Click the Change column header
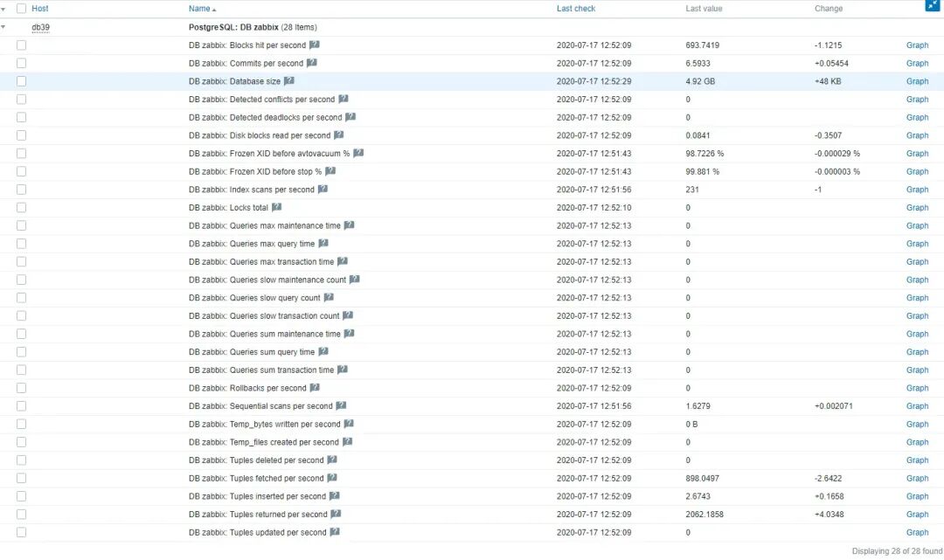Screen dimensions: 944x560 click(829, 9)
